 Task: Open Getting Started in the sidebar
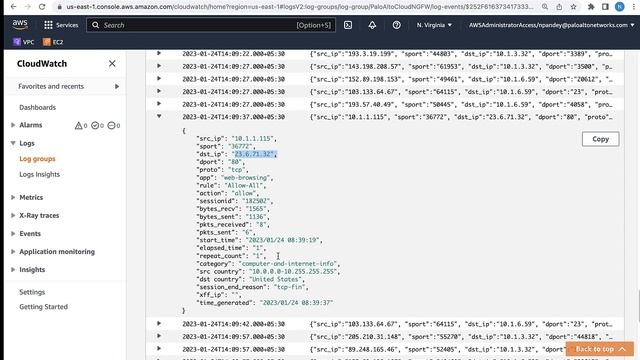pos(43,307)
